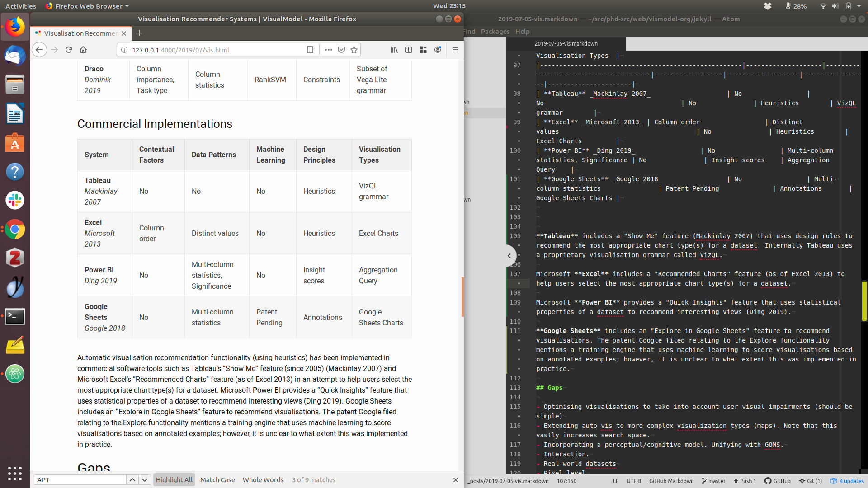Click Atom editor vertical scrollbar
Screen dimensions: 868x488
pyautogui.click(x=864, y=301)
